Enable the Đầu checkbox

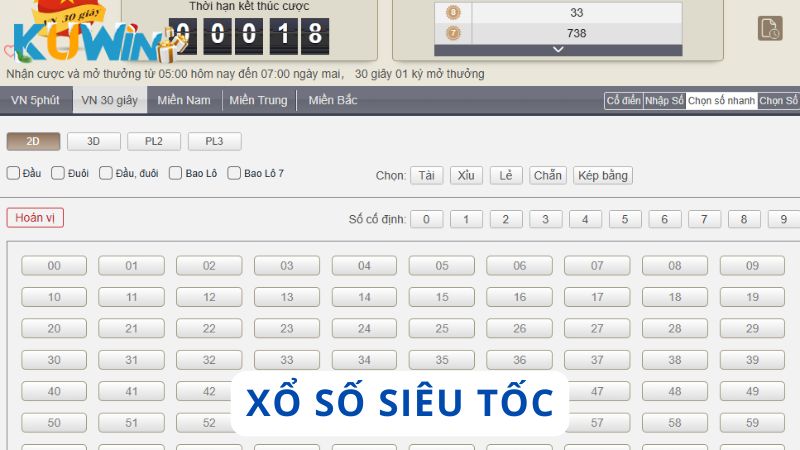coord(13,173)
